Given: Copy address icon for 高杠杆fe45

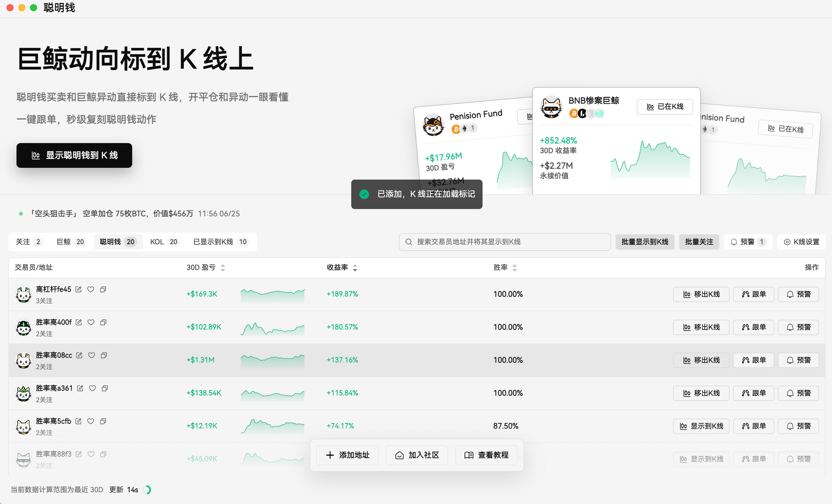Looking at the screenshot, I should point(103,289).
